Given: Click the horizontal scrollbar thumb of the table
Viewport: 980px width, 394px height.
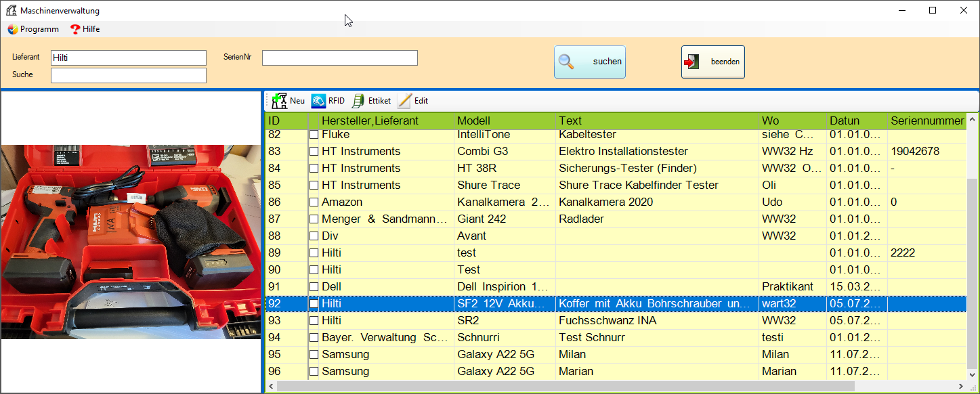Looking at the screenshot, I should coord(567,386).
